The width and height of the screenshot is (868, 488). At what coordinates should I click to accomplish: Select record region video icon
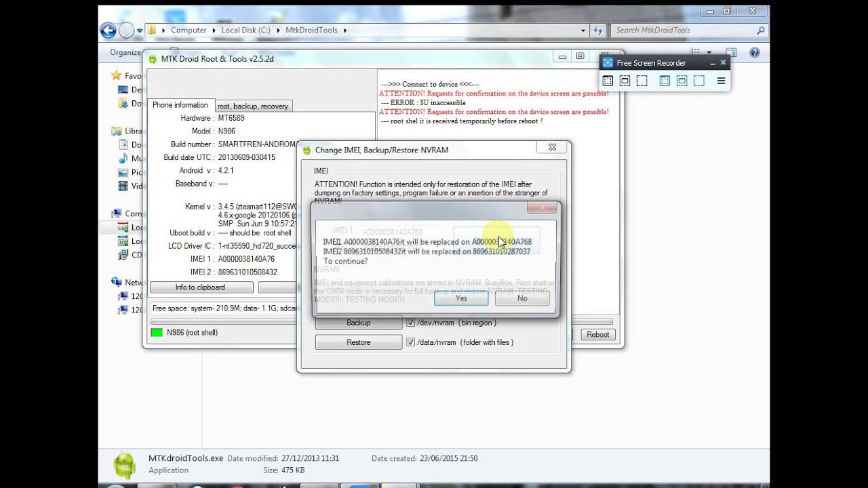click(x=698, y=81)
